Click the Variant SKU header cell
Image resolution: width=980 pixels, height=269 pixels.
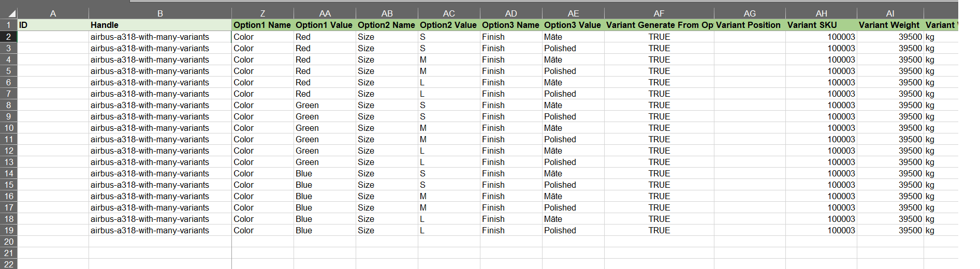click(x=821, y=25)
